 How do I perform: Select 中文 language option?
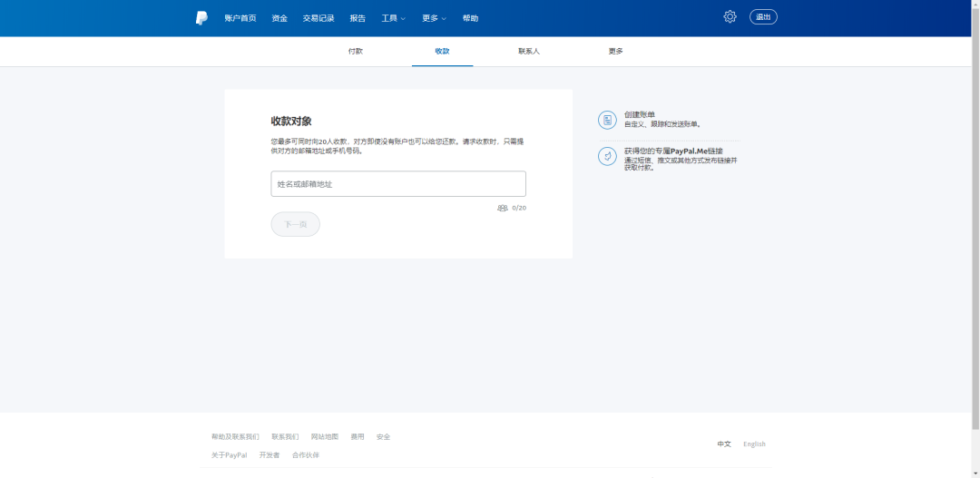coord(724,444)
